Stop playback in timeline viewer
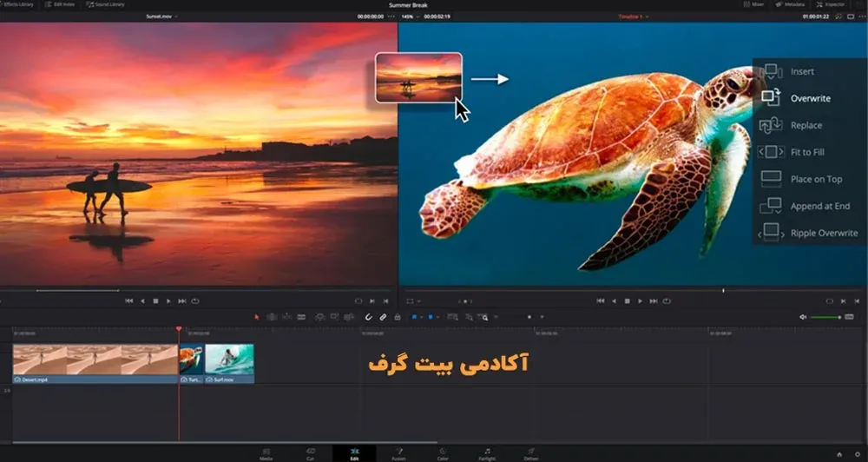 click(x=628, y=300)
